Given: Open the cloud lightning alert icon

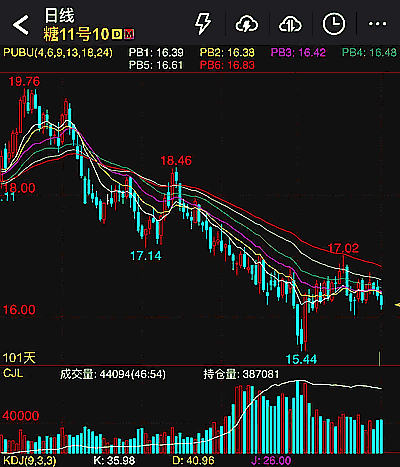Looking at the screenshot, I should click(x=247, y=24).
